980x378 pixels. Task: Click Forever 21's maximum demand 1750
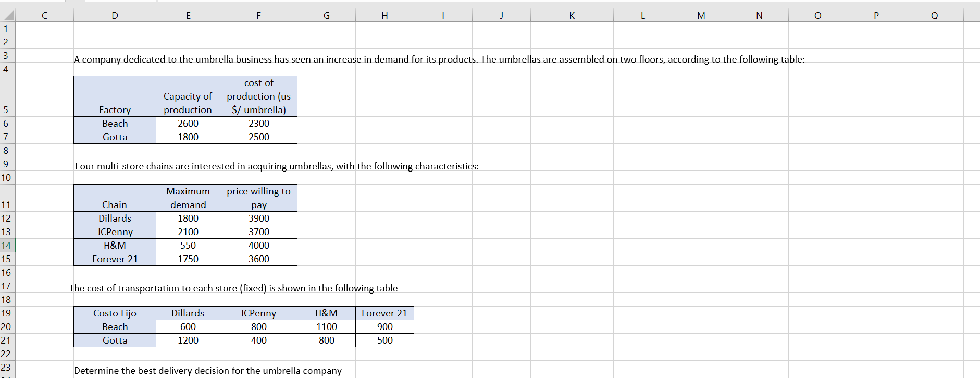188,259
